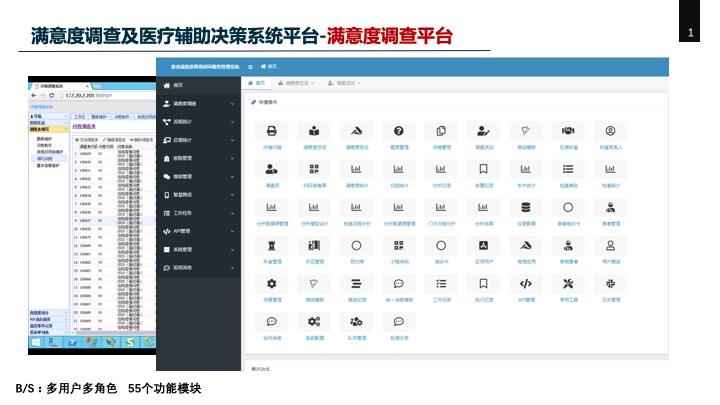Open the 反馈科室 handshake icon tile

[568, 131]
